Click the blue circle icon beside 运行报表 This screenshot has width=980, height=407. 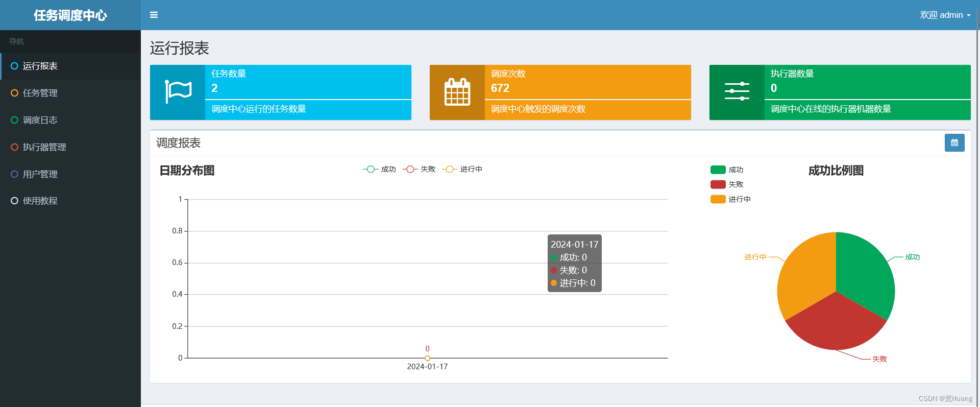point(14,66)
